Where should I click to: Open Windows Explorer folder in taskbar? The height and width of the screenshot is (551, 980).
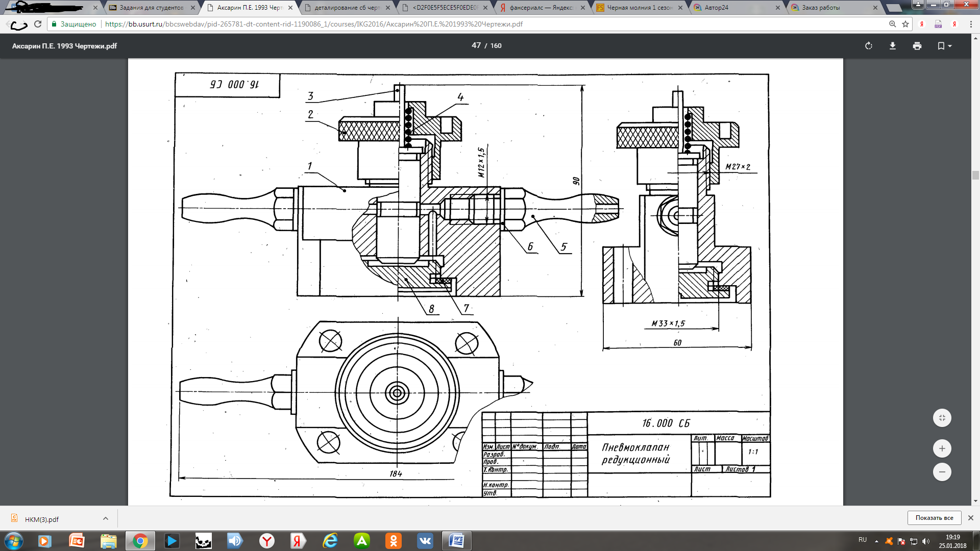click(x=108, y=541)
